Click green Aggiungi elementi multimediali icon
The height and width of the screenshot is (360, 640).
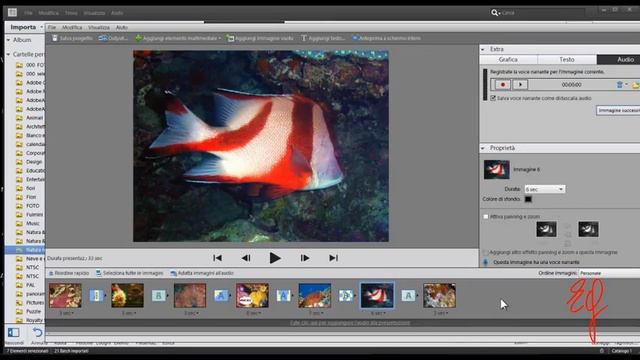click(x=138, y=38)
